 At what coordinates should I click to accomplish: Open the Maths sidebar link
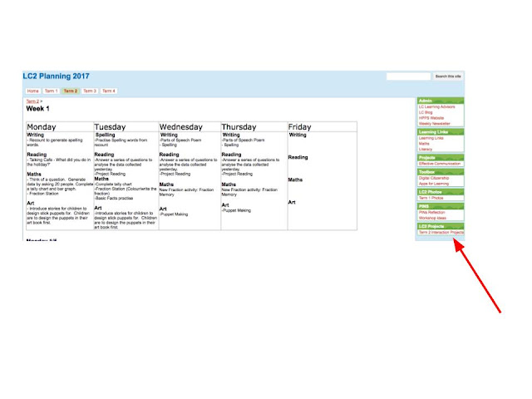pyautogui.click(x=424, y=144)
